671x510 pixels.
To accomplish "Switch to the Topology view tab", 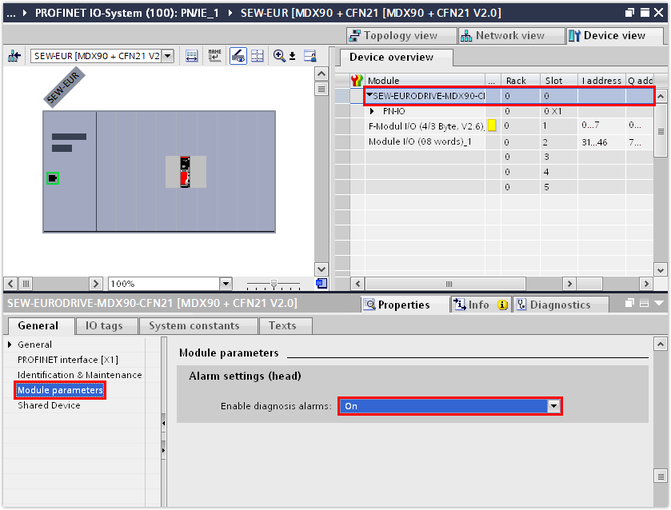I will pyautogui.click(x=396, y=35).
